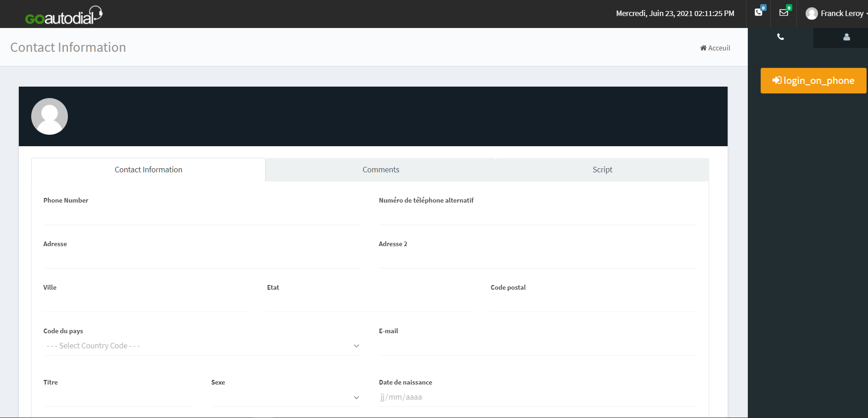
Task: Click the Contact Information page heading
Action: coord(68,47)
